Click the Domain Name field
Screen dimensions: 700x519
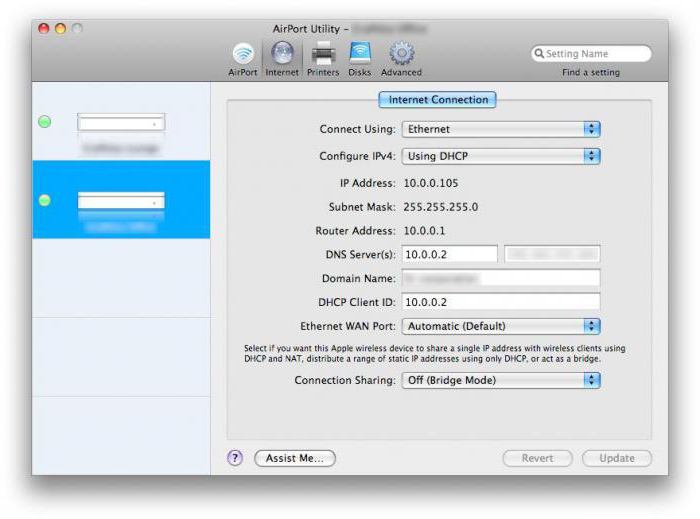[x=501, y=278]
